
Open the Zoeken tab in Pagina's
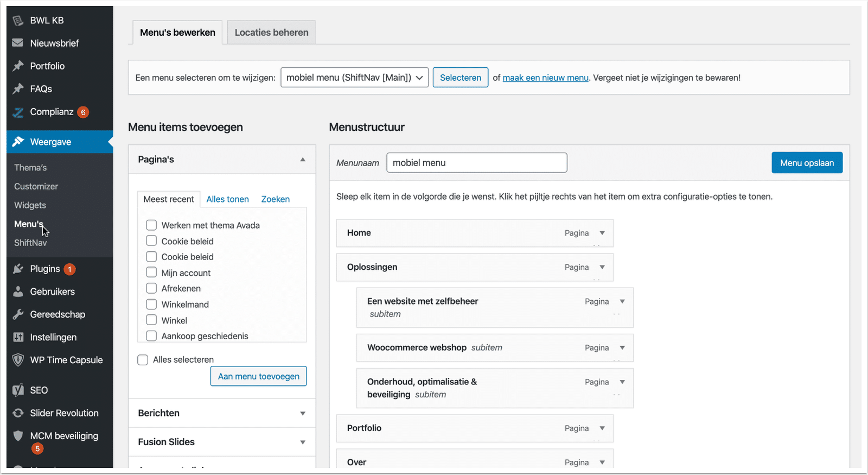coord(276,199)
